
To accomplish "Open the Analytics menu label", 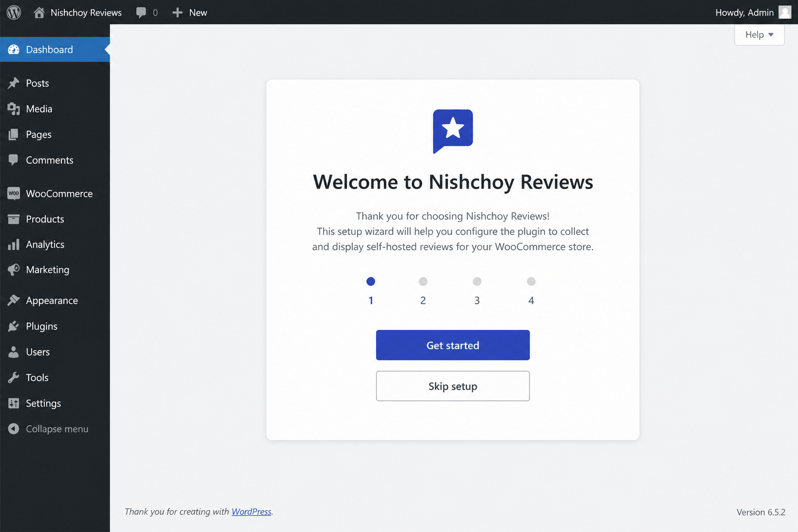I will [45, 245].
